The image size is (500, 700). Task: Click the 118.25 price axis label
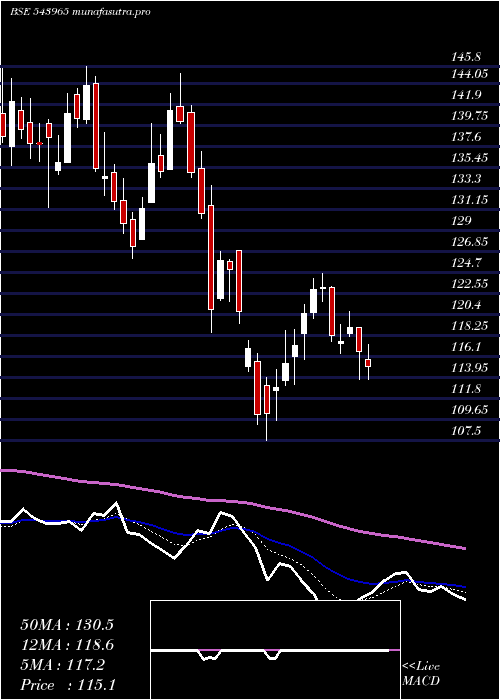coord(470,325)
